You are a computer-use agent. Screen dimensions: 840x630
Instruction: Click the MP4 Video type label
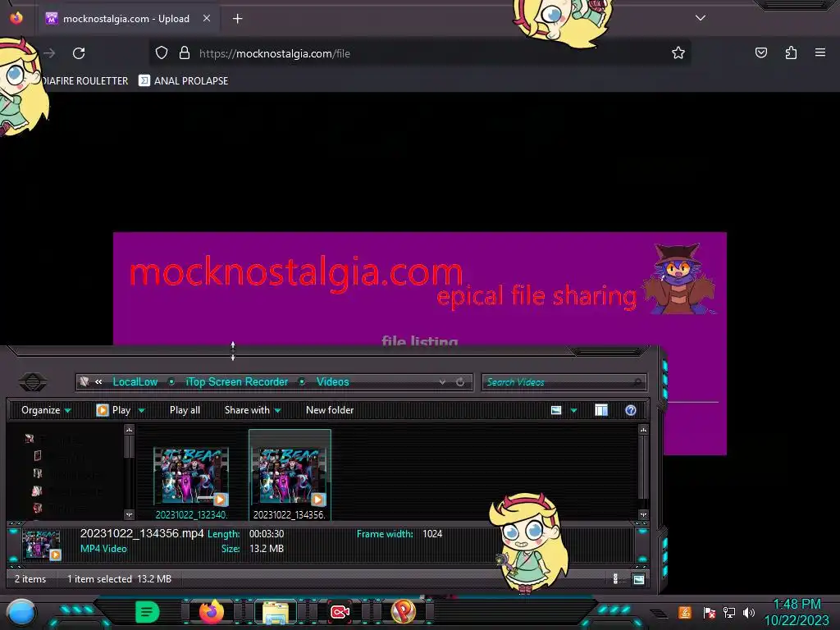[103, 549]
